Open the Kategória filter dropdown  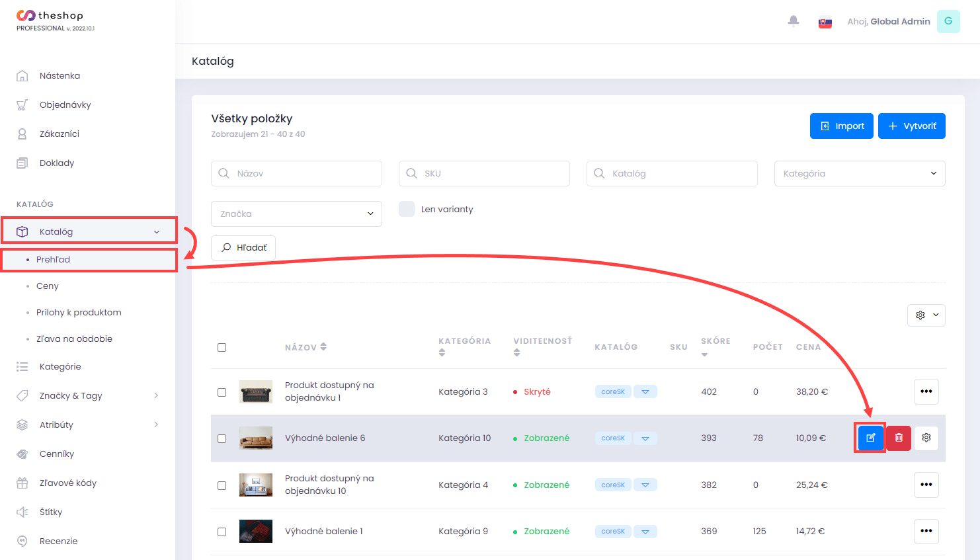point(860,173)
